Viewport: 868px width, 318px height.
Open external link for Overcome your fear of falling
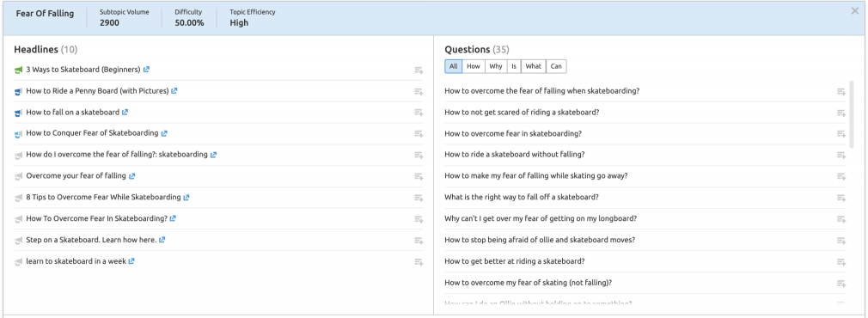click(x=131, y=176)
